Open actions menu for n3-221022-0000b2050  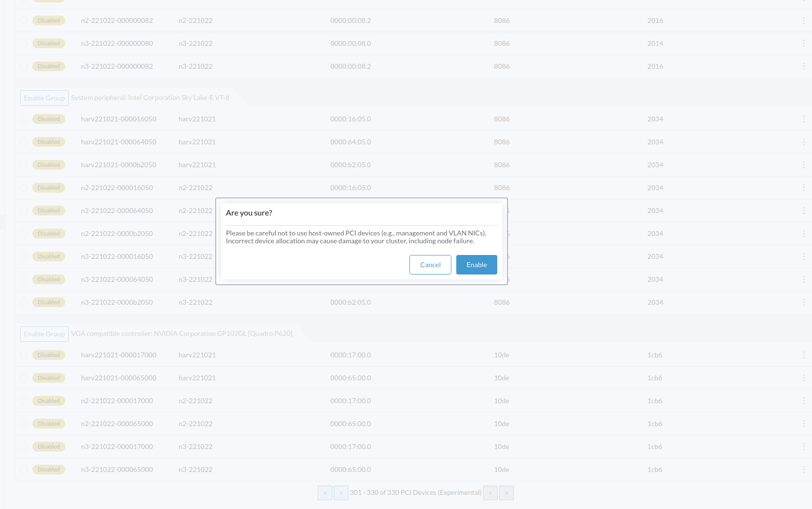coord(804,302)
